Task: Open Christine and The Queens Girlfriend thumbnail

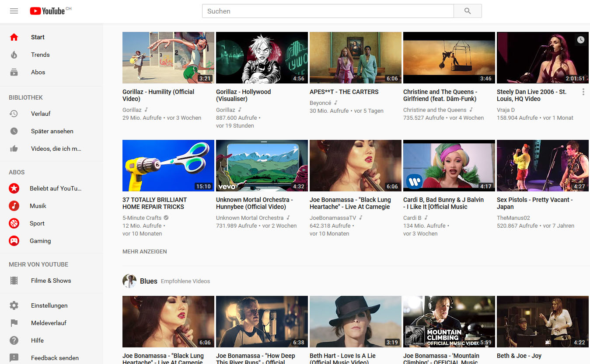Action: pos(449,58)
